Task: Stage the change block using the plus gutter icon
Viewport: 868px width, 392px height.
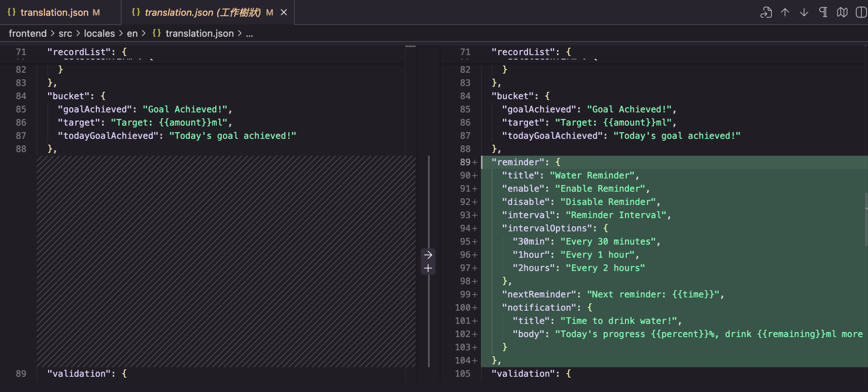Action: click(428, 268)
